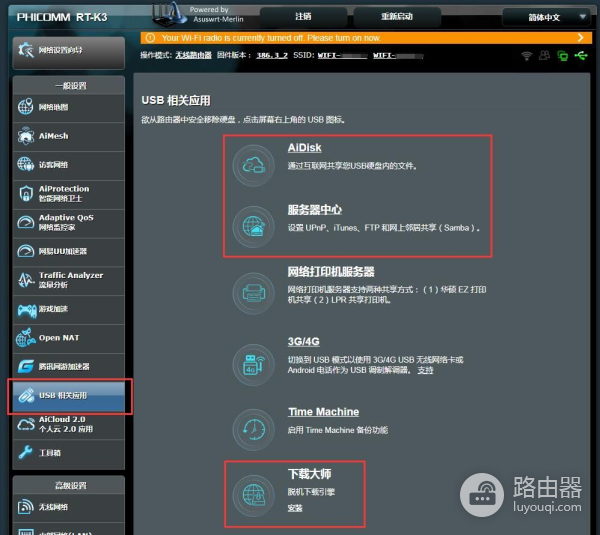Click the Guest Network globe icon
Viewport: 600px width, 535px height.
(x=26, y=165)
